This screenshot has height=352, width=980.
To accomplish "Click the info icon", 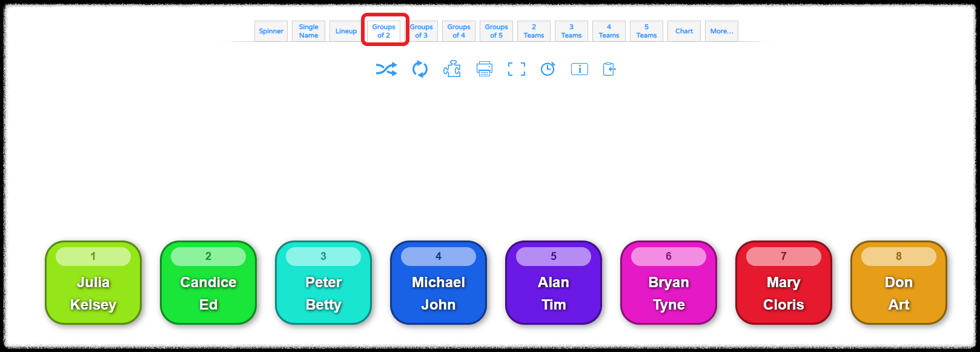I will (580, 69).
